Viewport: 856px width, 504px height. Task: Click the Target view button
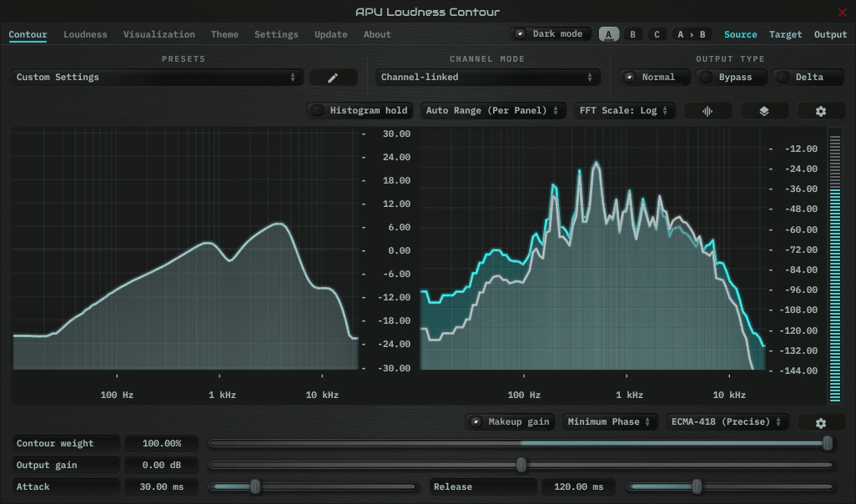(786, 34)
